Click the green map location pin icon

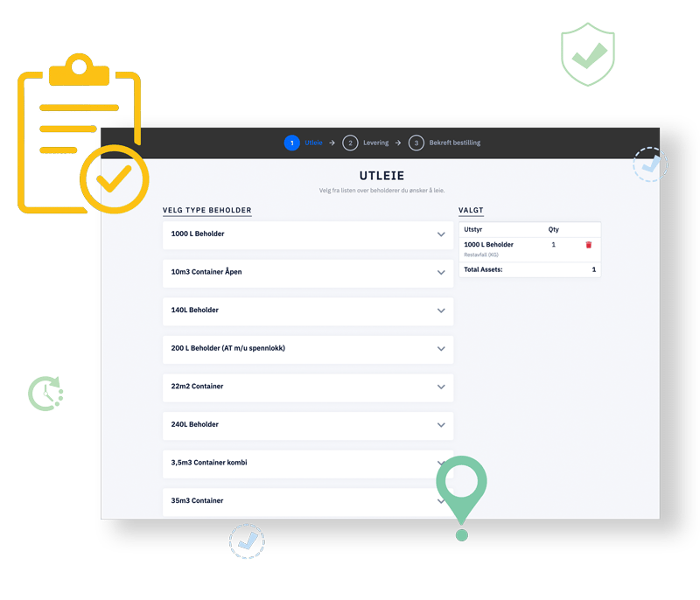(x=461, y=488)
